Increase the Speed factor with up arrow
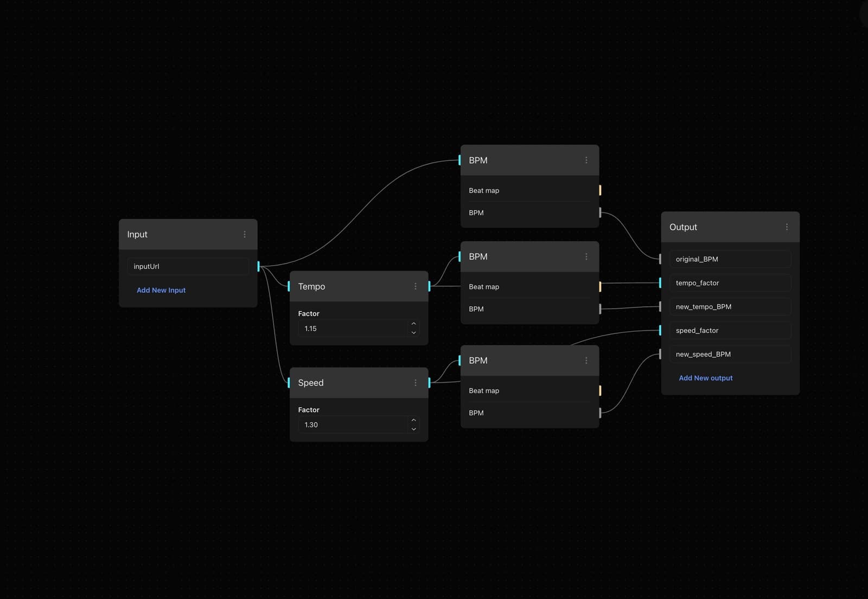Screen dimensions: 868x599 (x=413, y=420)
